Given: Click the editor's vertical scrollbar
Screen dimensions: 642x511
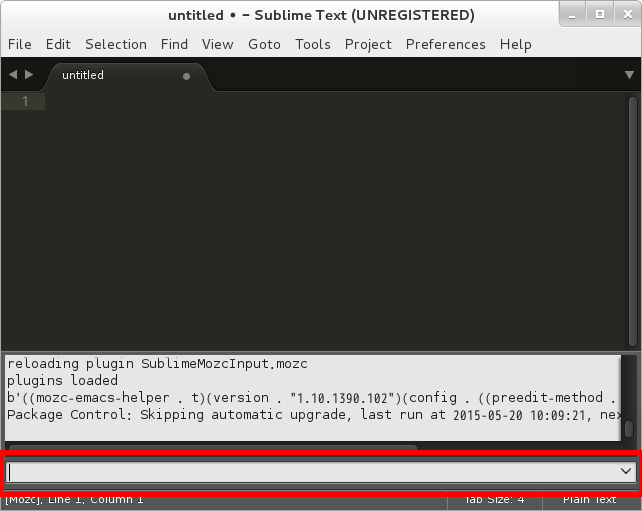Looking at the screenshot, I should (x=632, y=220).
